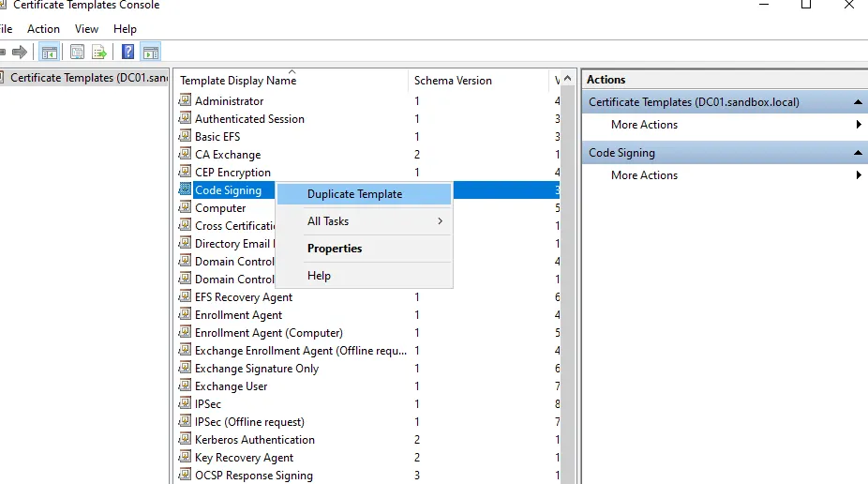Screen dimensions: 868x484
Task: Toggle the Show/Hide Console Tree button
Action: coord(50,53)
